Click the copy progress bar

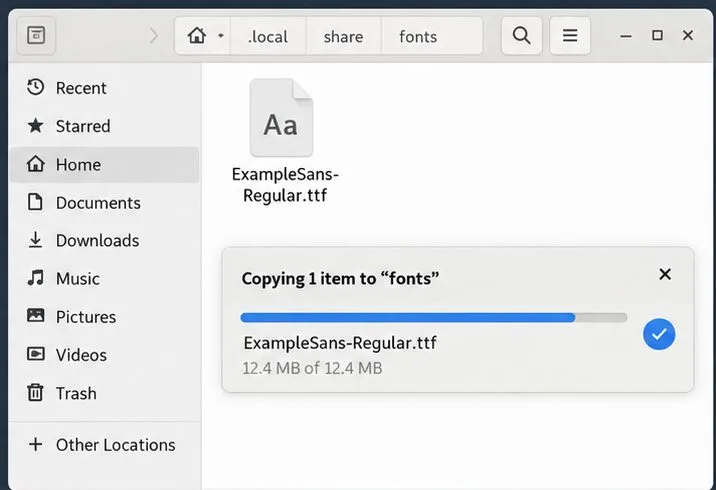[434, 317]
